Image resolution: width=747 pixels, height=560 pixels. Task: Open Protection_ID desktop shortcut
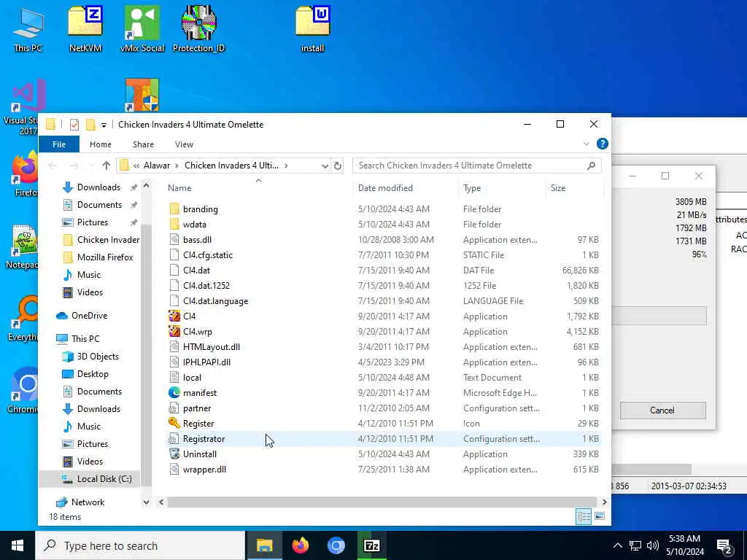click(x=198, y=28)
